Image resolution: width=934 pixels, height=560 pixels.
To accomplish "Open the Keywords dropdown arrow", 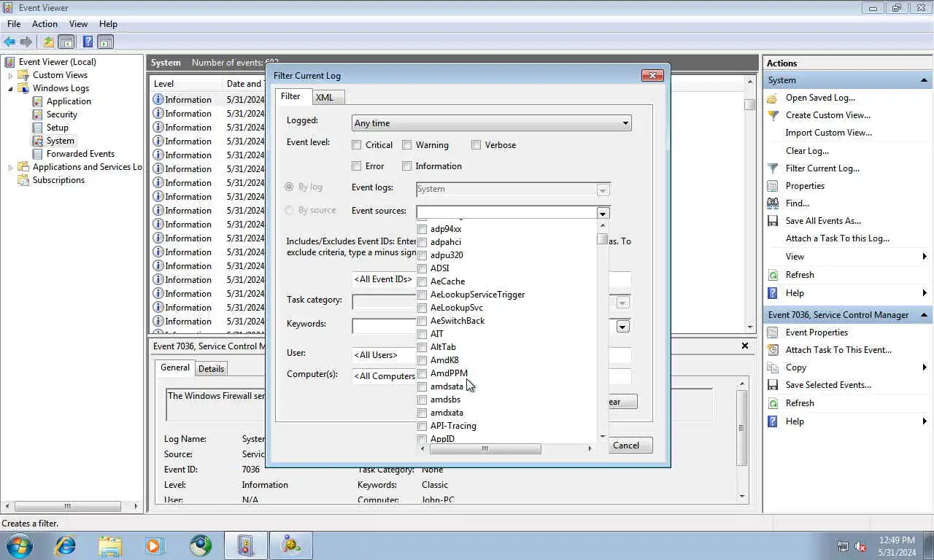I will point(622,327).
